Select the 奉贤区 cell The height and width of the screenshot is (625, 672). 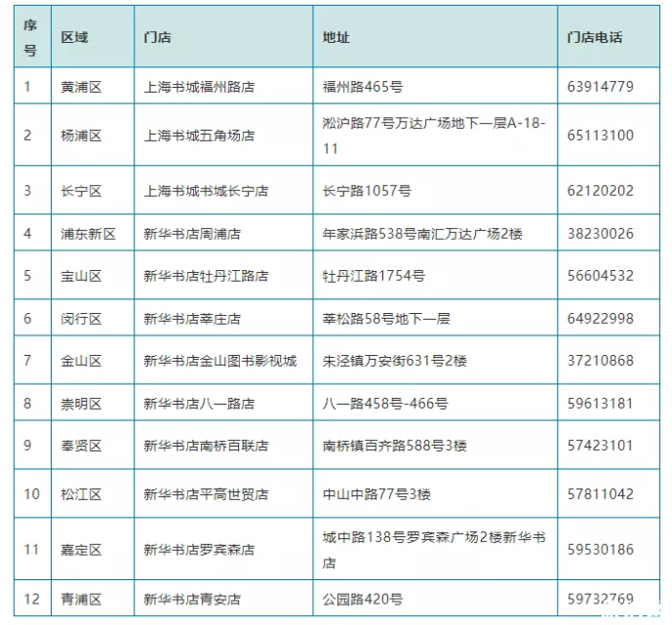93,445
